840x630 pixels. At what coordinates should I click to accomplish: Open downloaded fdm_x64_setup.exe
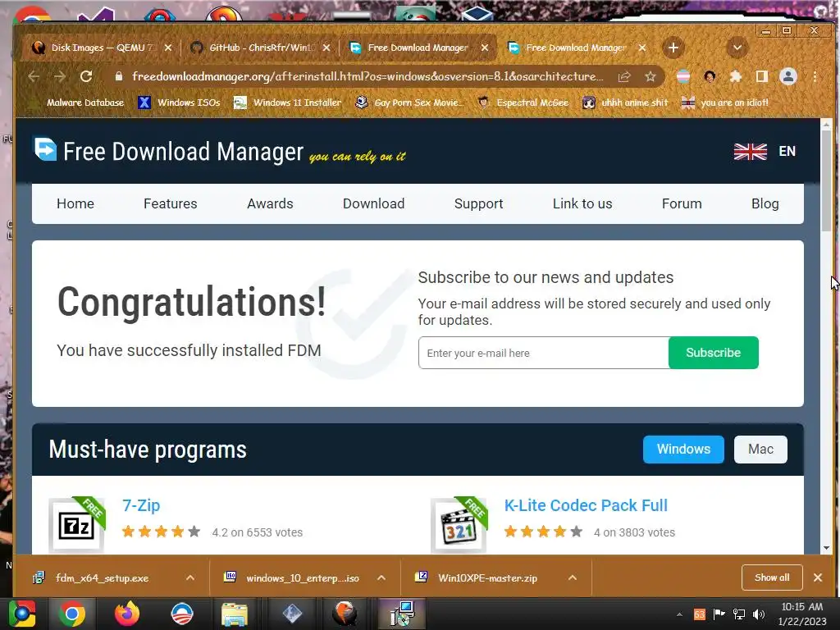pyautogui.click(x=102, y=578)
